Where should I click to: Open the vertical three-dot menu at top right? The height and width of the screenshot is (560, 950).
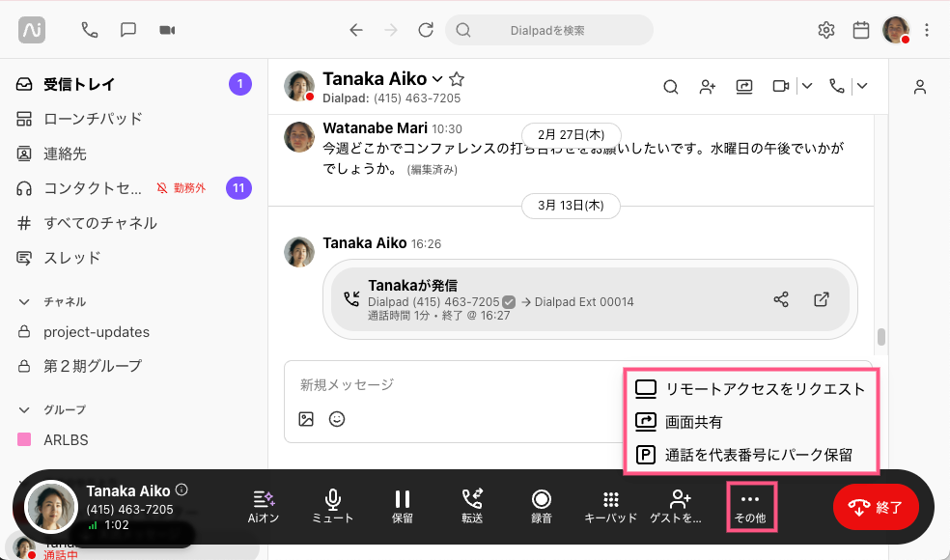927,30
